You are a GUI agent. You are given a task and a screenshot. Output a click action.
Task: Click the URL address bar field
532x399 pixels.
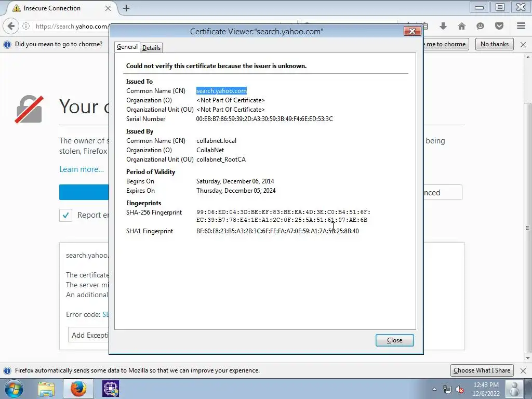point(71,26)
